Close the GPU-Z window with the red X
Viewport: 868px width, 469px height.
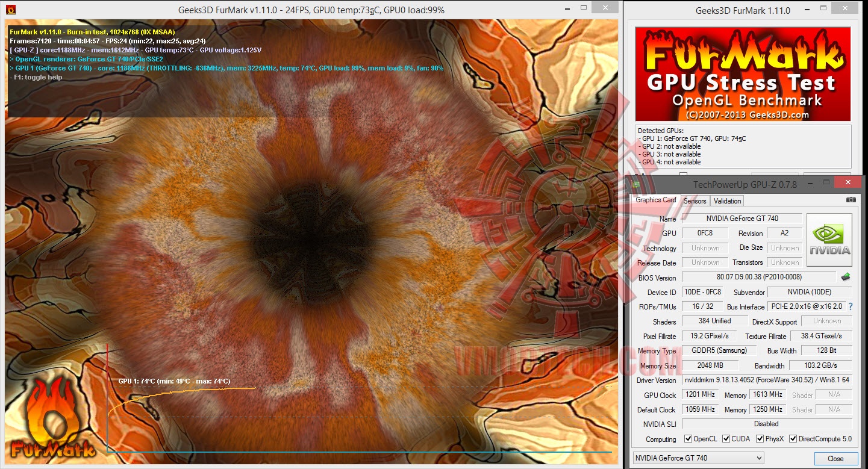848,182
